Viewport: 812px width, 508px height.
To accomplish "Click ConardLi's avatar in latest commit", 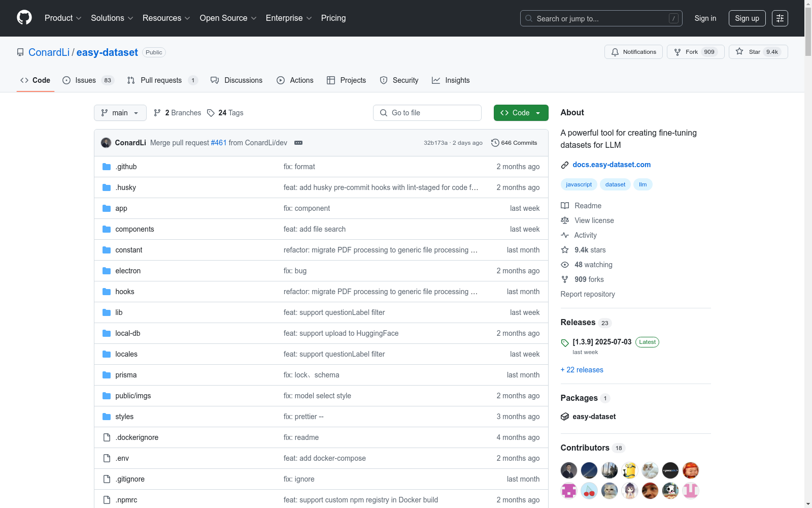I will coord(106,143).
